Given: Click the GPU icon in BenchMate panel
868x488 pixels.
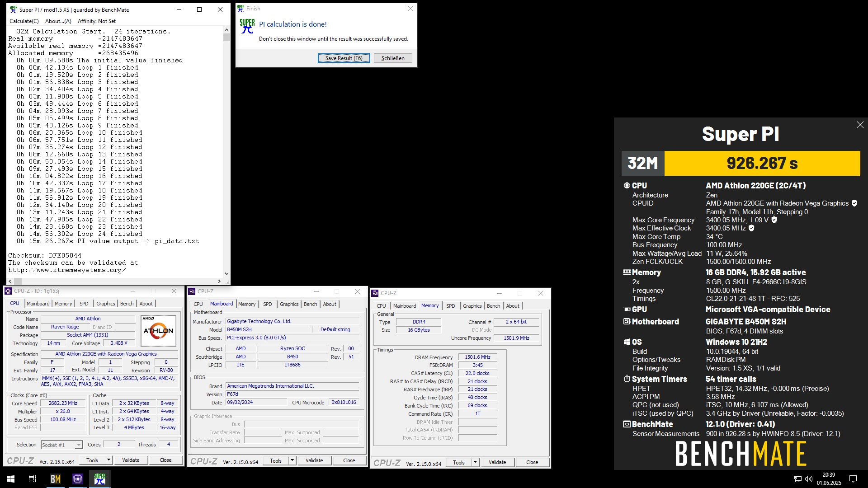Looking at the screenshot, I should [x=627, y=310].
